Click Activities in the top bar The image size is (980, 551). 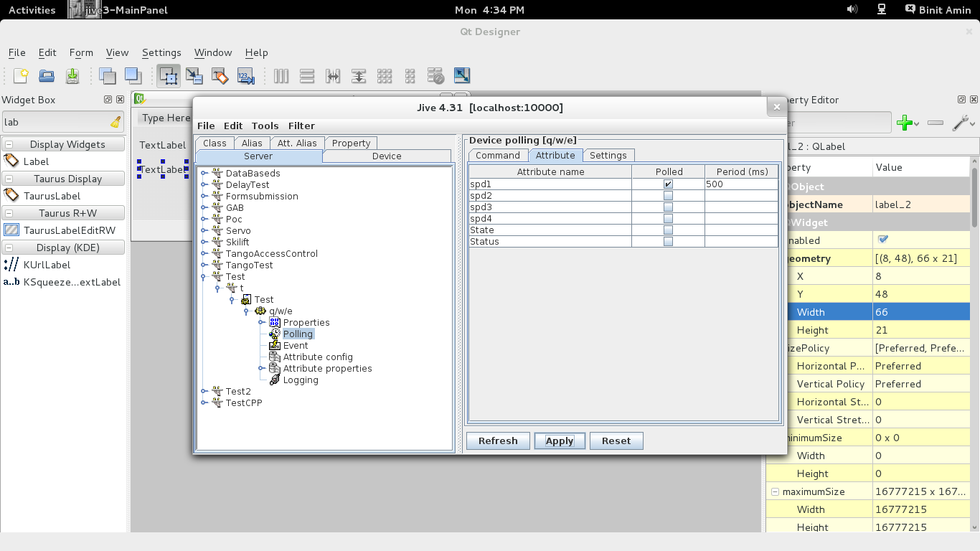(x=32, y=10)
